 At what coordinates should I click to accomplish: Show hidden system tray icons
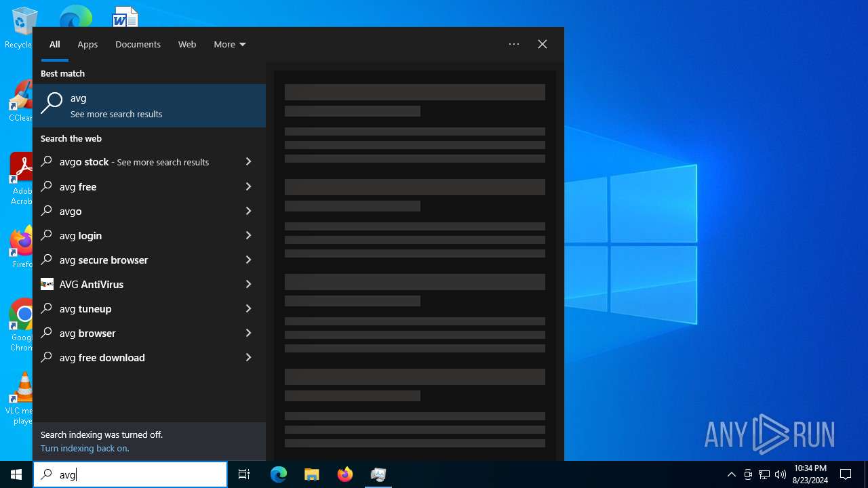[731, 474]
